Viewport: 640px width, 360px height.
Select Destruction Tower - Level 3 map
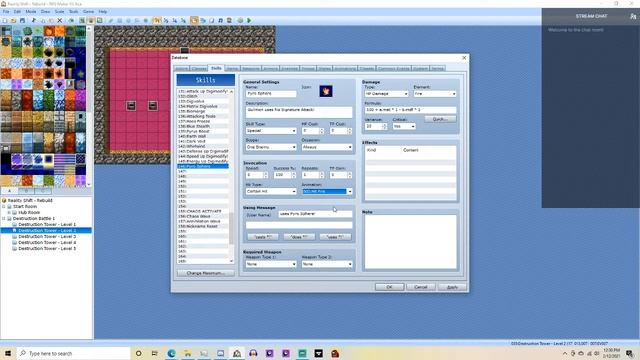[x=47, y=237]
